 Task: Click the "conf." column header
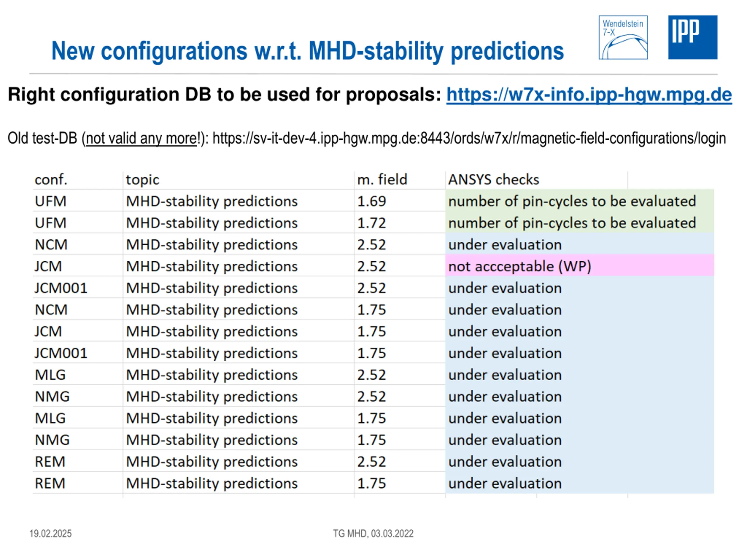(x=51, y=180)
